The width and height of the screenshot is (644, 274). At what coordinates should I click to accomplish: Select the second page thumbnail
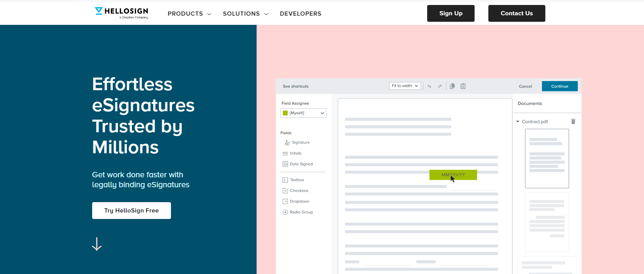[x=547, y=222]
